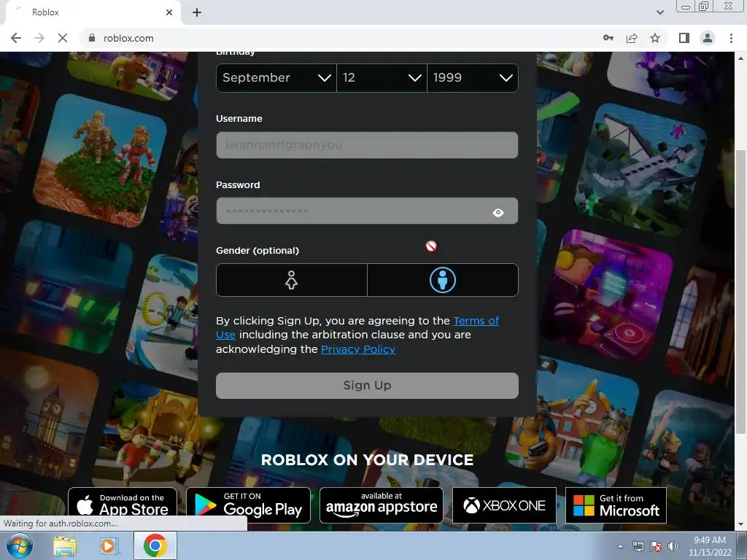The height and width of the screenshot is (560, 747).
Task: Open the Terms of Use link
Action: (x=476, y=321)
